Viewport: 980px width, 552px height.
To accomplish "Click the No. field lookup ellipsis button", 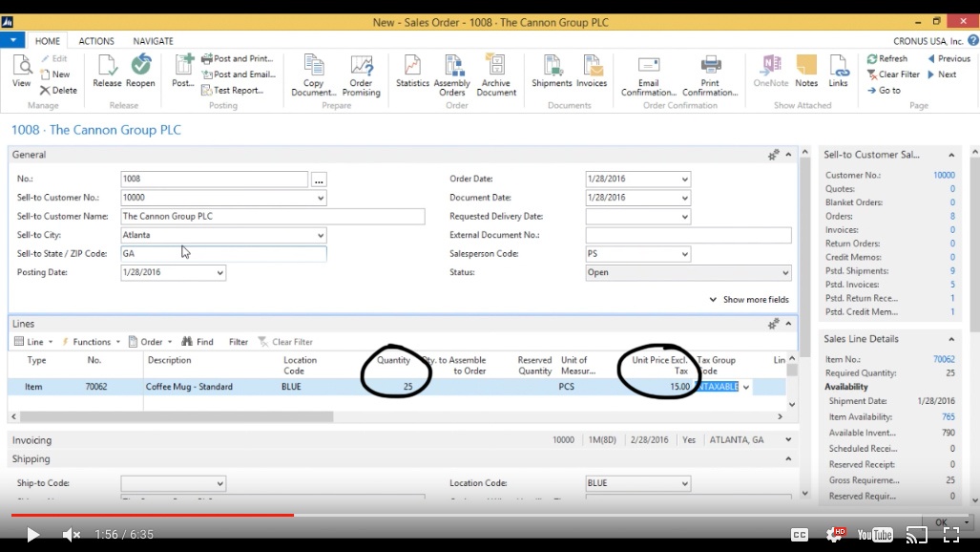I will 319,180.
